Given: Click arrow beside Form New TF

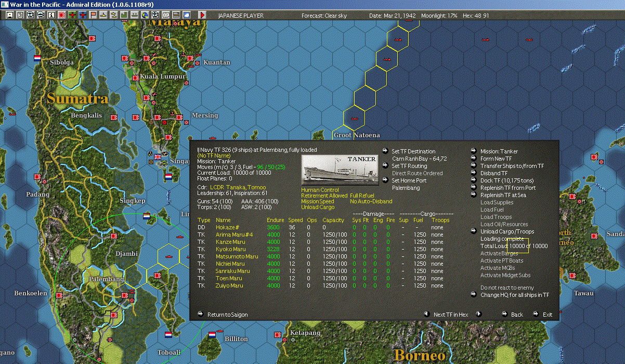Looking at the screenshot, I should pos(474,159).
